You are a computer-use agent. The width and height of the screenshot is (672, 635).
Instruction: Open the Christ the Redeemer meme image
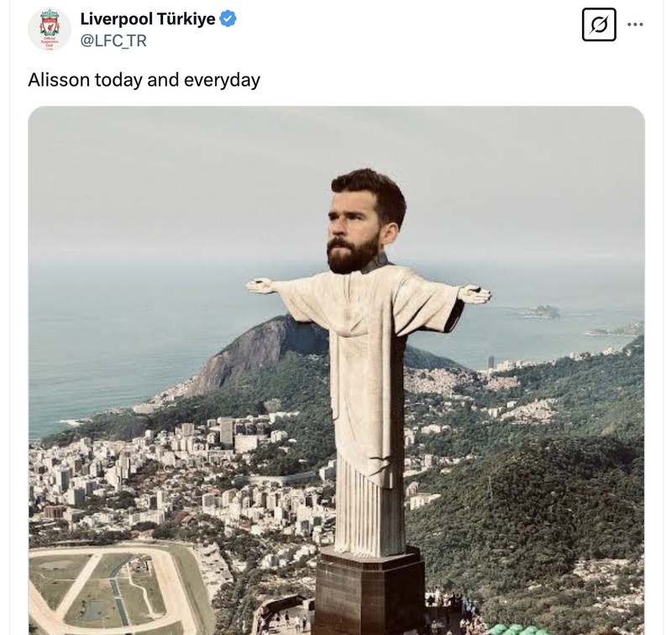click(336, 370)
